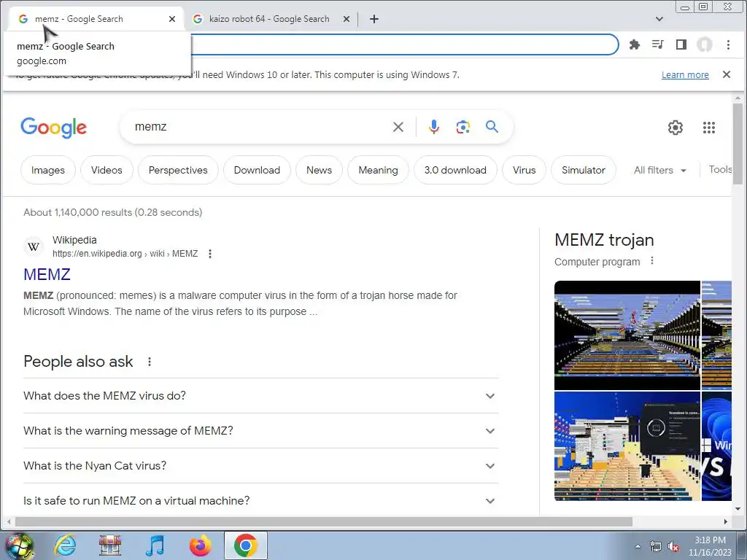Click the taskbar clock showing 3:18 PM
The width and height of the screenshot is (747, 560).
point(710,546)
